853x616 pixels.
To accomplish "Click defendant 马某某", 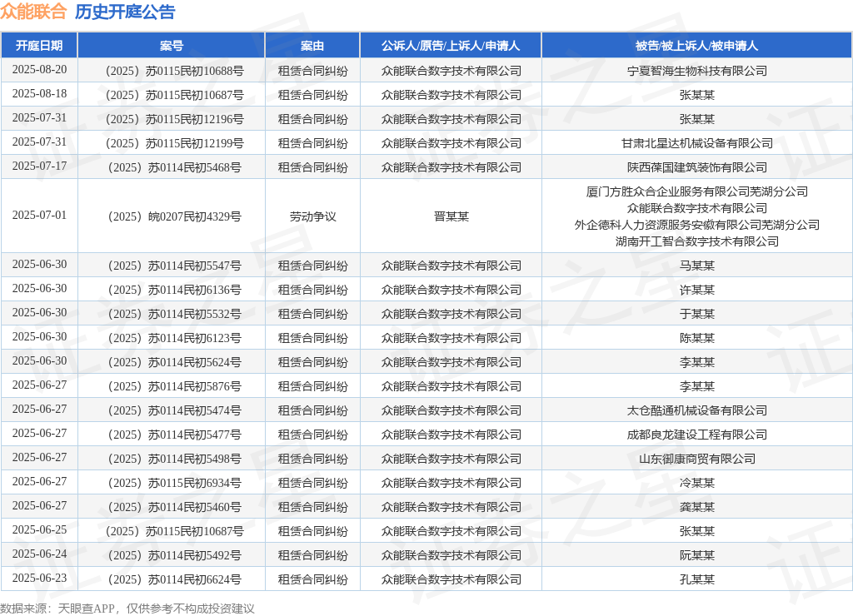I will [697, 266].
